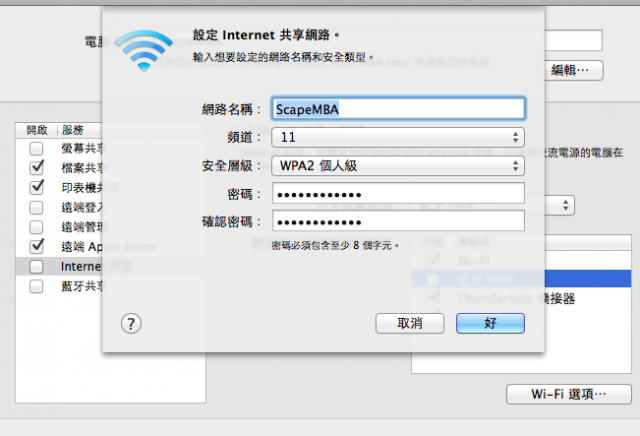Click the 確認密碼 password field
Viewport: 640px width, 436px height.
tap(398, 221)
